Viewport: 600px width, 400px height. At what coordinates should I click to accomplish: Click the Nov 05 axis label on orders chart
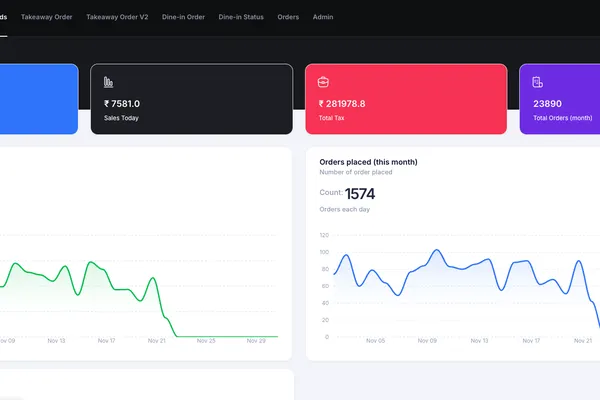point(375,341)
